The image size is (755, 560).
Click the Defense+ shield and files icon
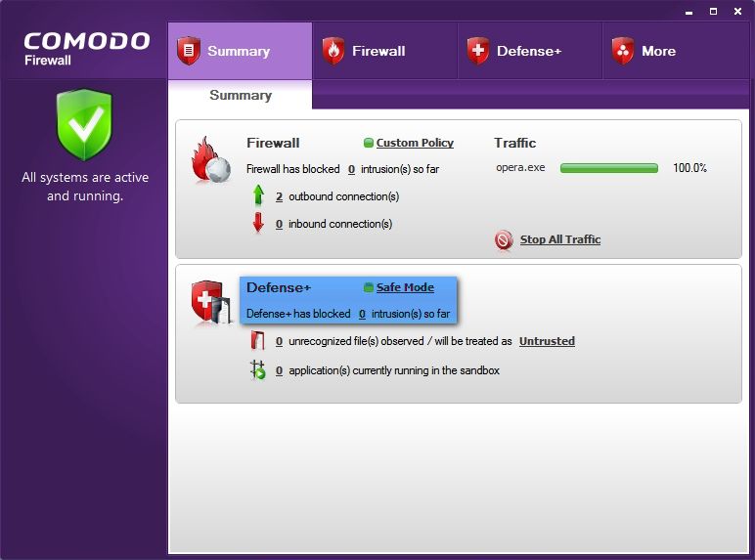(x=211, y=302)
